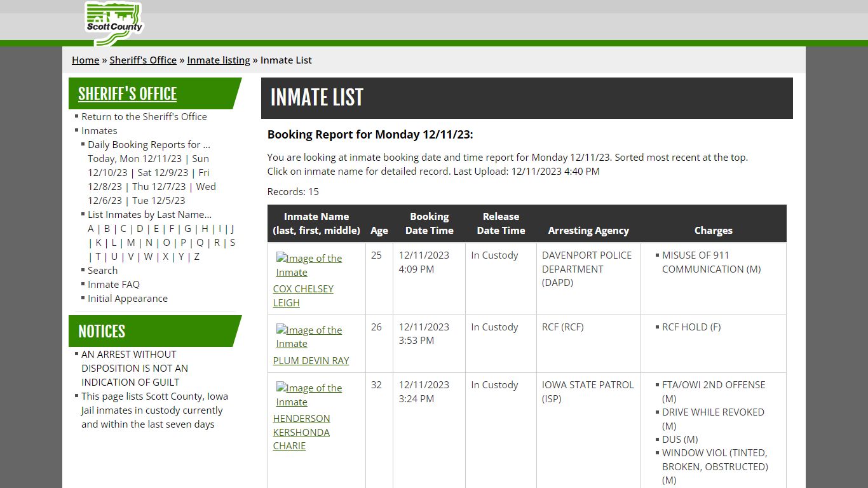The height and width of the screenshot is (488, 868).
Task: View Wed 12/6/23 booking report
Action: (x=152, y=193)
